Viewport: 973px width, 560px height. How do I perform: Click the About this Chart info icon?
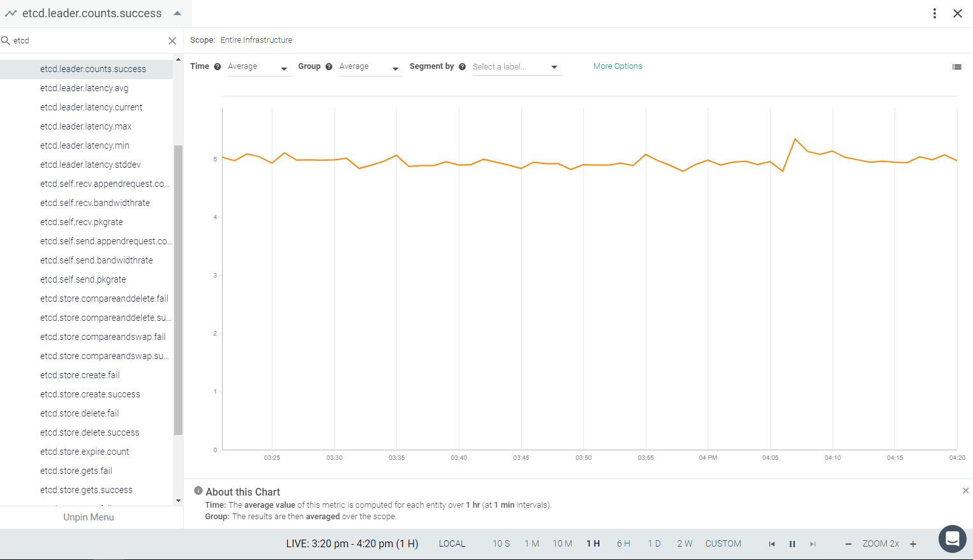point(198,491)
